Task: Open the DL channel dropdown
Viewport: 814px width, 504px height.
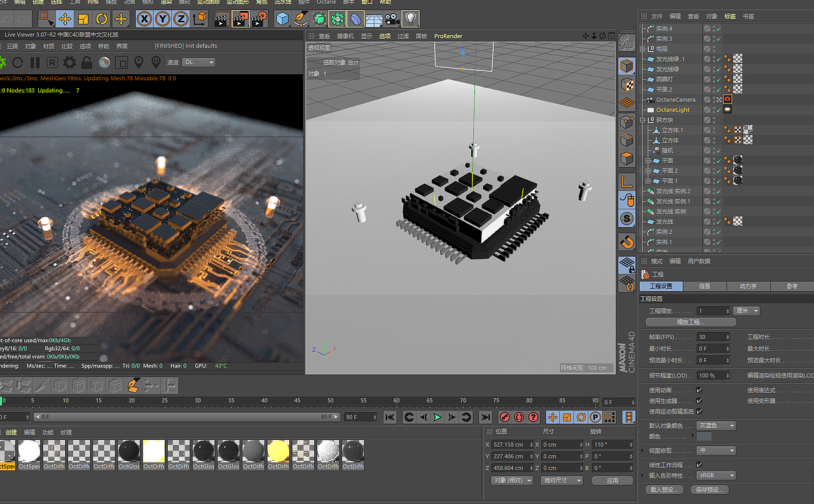Action: pyautogui.click(x=199, y=62)
